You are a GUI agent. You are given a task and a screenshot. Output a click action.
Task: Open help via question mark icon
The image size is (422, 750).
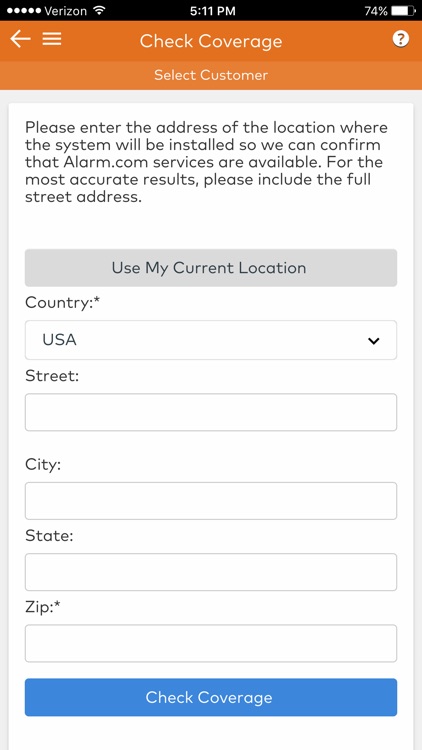[400, 40]
